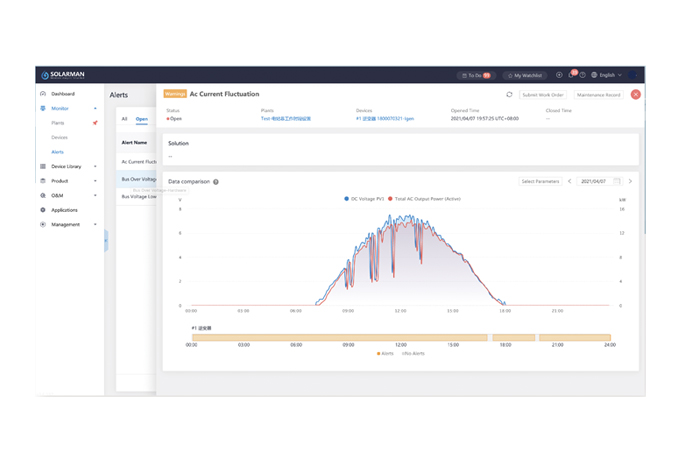Toggle the Alerts legend under timeline
Viewport: 680px width, 470px height.
tap(385, 353)
